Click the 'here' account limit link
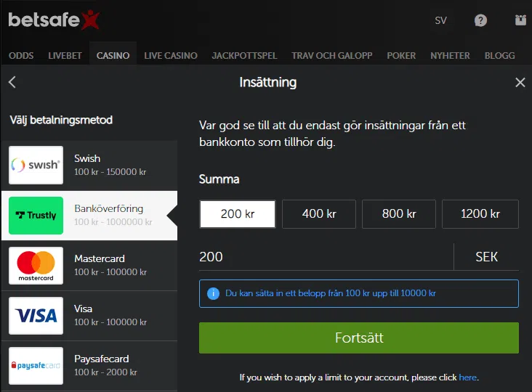Screen dimensions: 532x392 pyautogui.click(x=468, y=377)
